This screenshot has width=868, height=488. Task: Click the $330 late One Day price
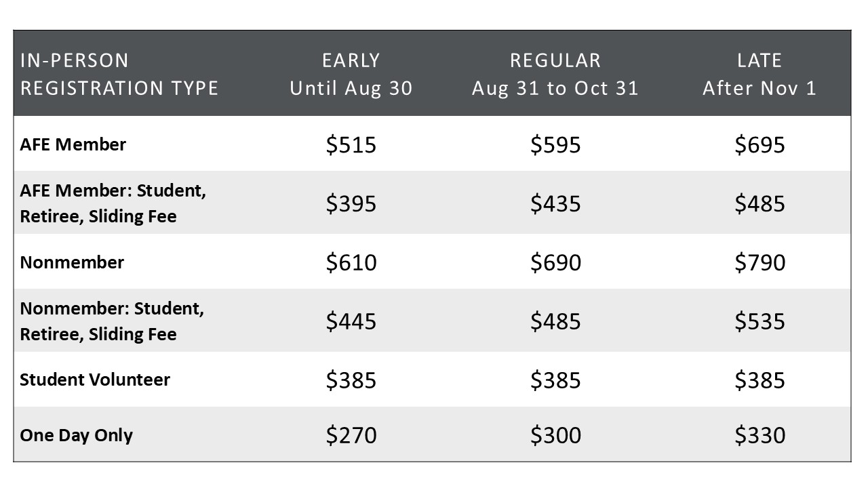coord(759,434)
